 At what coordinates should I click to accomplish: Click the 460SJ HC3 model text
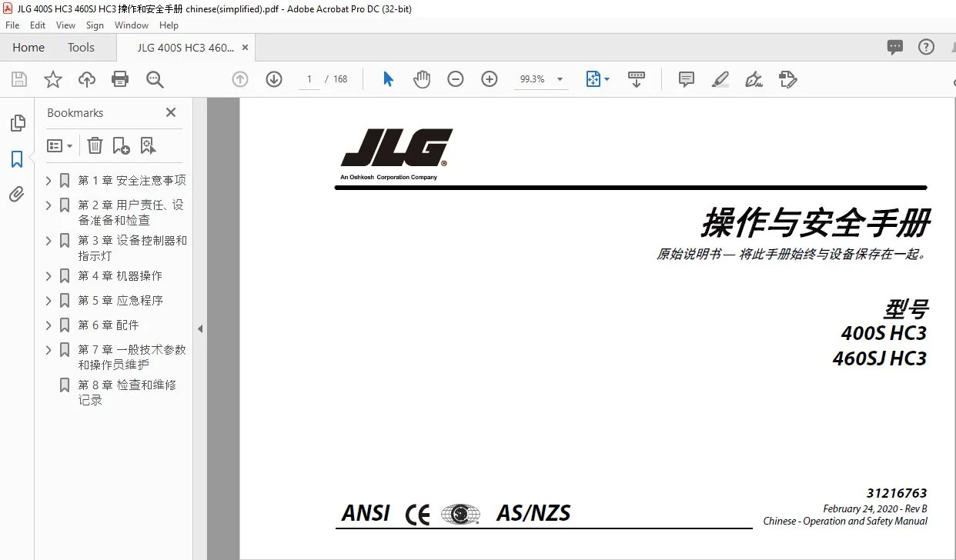(880, 358)
